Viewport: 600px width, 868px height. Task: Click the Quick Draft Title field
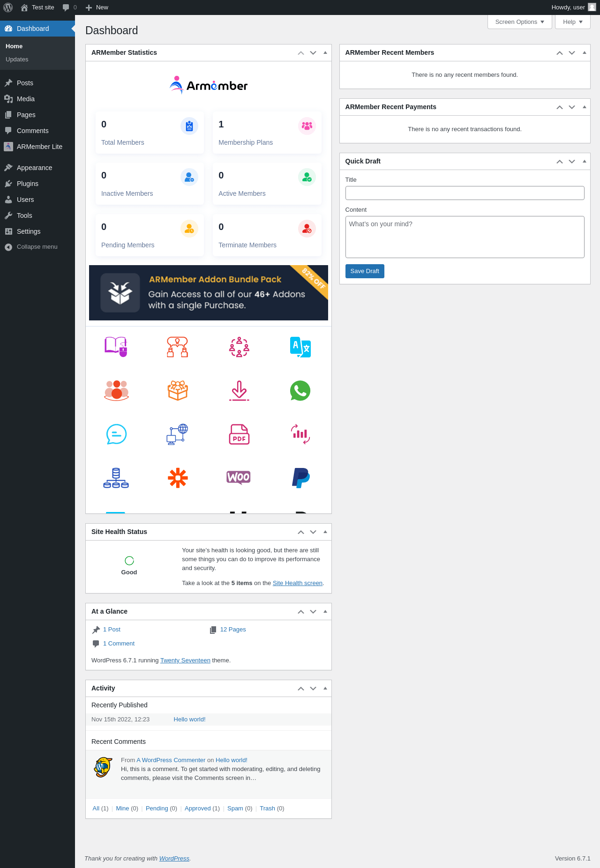(x=465, y=193)
